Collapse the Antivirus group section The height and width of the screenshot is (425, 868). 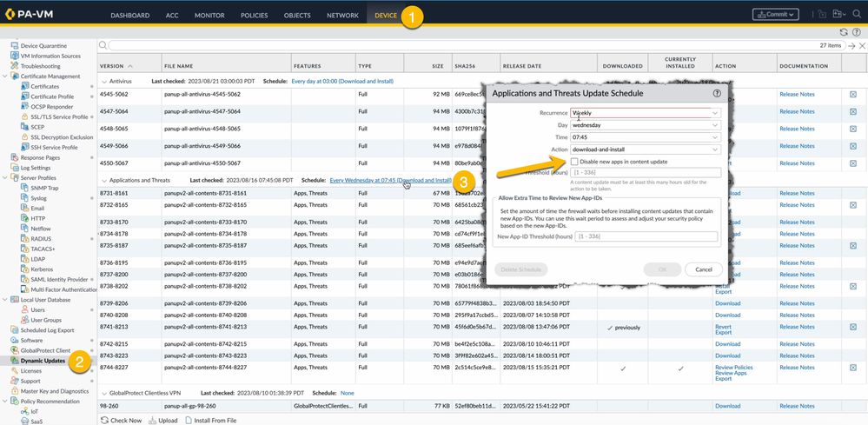coord(103,81)
